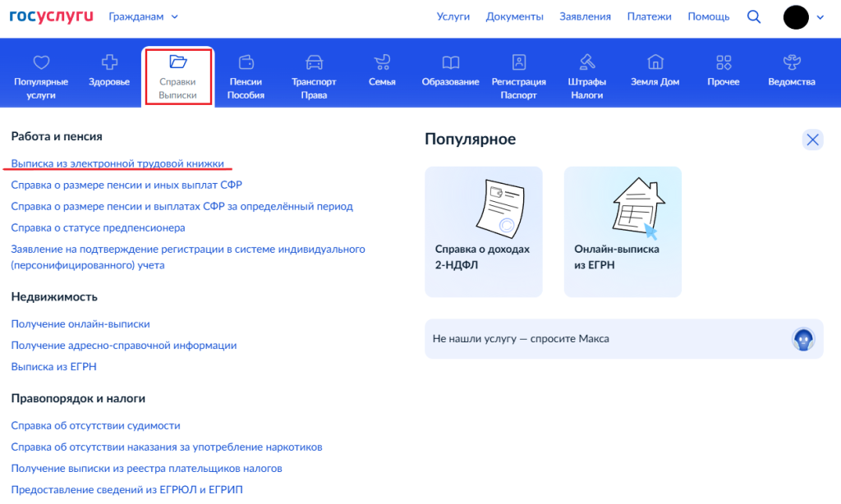Select the Регистрация Паспорт icon
This screenshot has width=841, height=504.
[x=519, y=62]
